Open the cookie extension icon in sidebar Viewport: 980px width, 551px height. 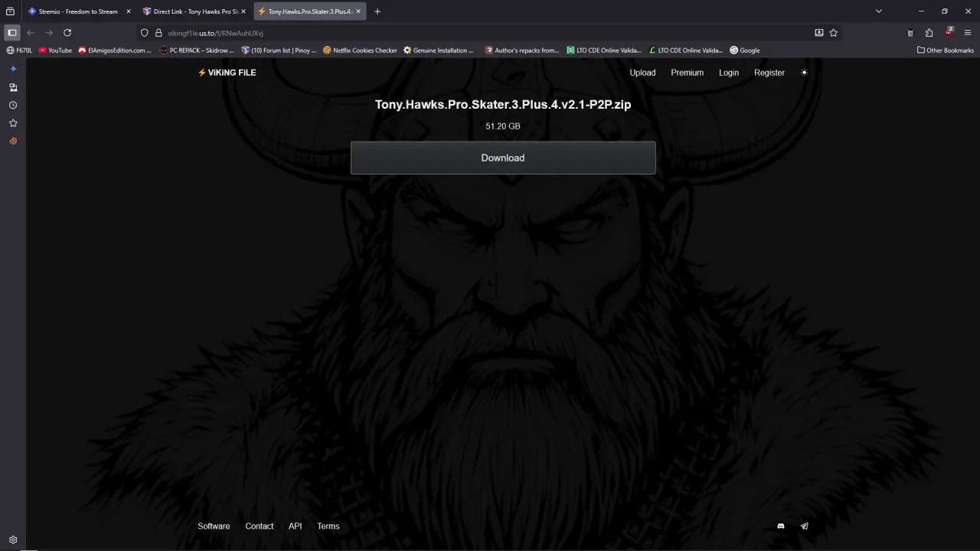pyautogui.click(x=13, y=141)
